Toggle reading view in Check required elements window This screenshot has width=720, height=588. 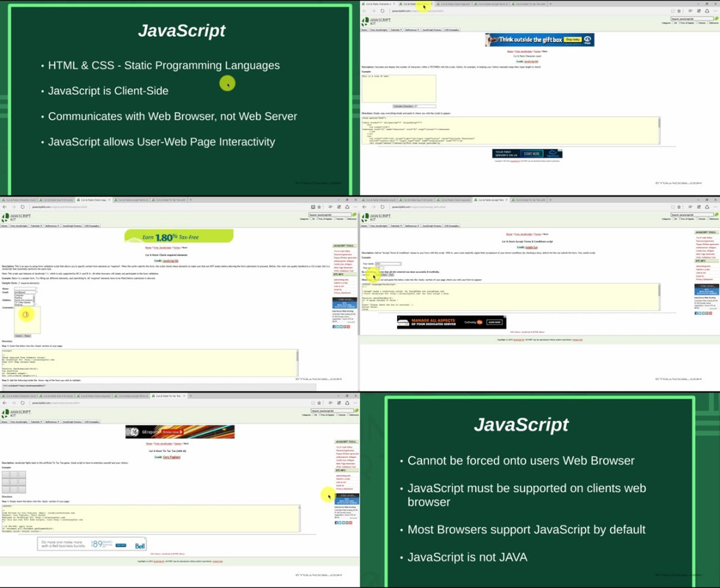(313, 207)
